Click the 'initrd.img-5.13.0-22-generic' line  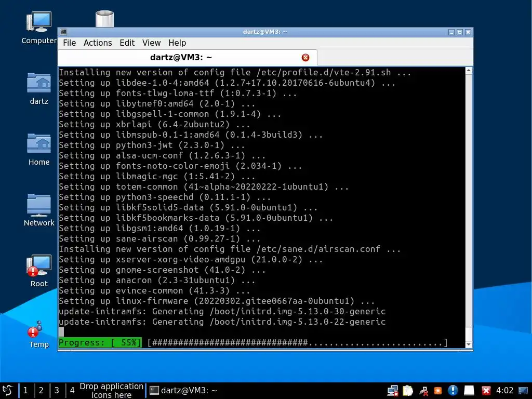pyautogui.click(x=222, y=322)
